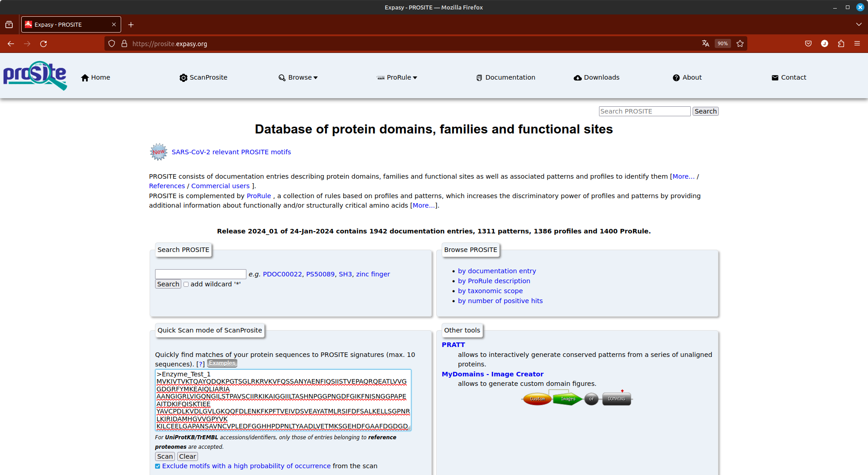Enable the add wildcard checkbox

point(186,285)
